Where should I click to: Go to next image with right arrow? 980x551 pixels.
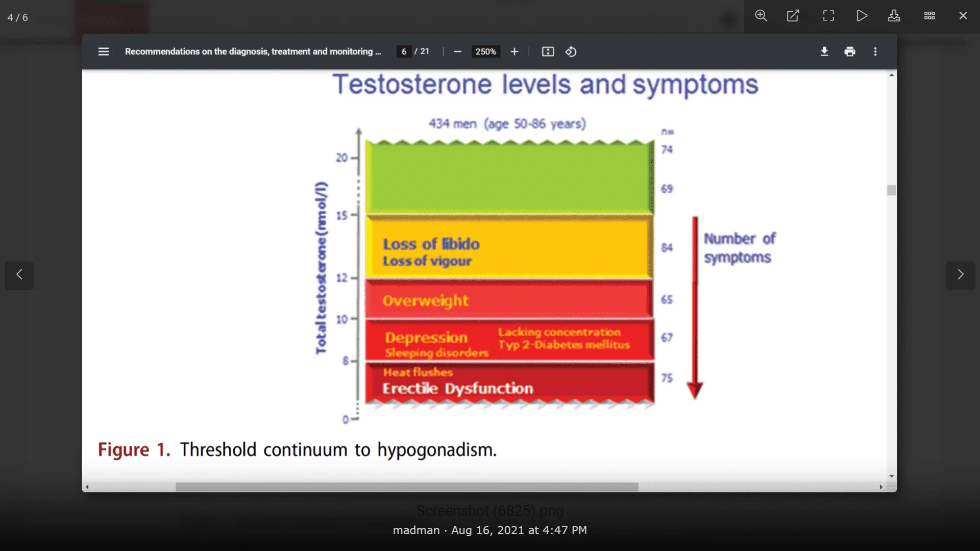pos(961,275)
